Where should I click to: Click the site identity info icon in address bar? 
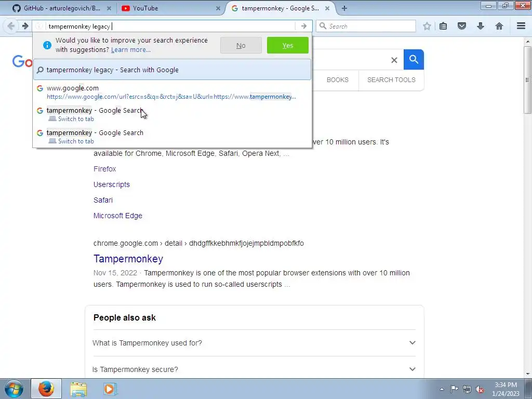(x=39, y=26)
